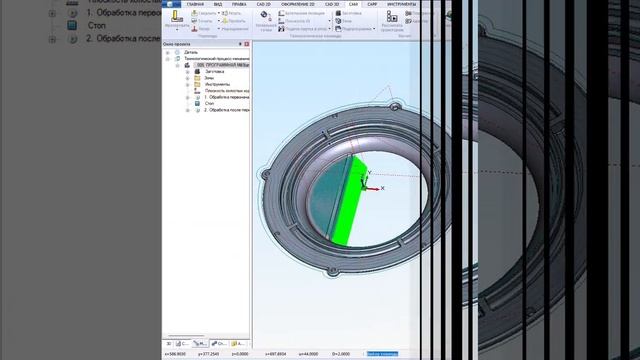This screenshot has height=360, width=640.
Task: Select '1. Обработка первоначальная' tree item
Action: coord(227,98)
